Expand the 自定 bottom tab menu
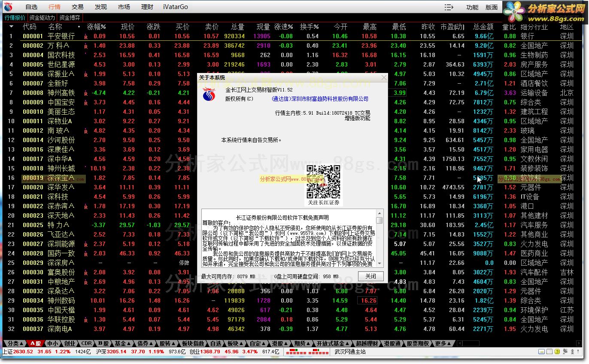589x364 pixels. (x=257, y=343)
